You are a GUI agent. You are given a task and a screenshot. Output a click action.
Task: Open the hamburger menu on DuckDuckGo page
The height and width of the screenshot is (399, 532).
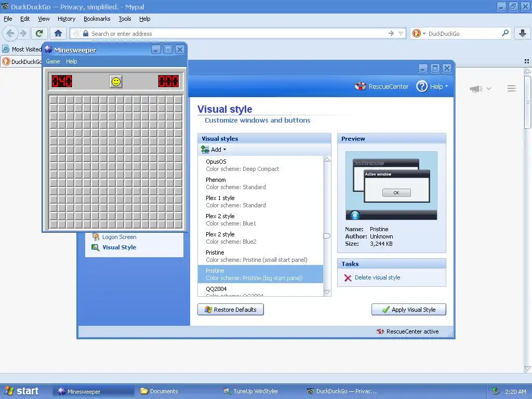tap(511, 88)
